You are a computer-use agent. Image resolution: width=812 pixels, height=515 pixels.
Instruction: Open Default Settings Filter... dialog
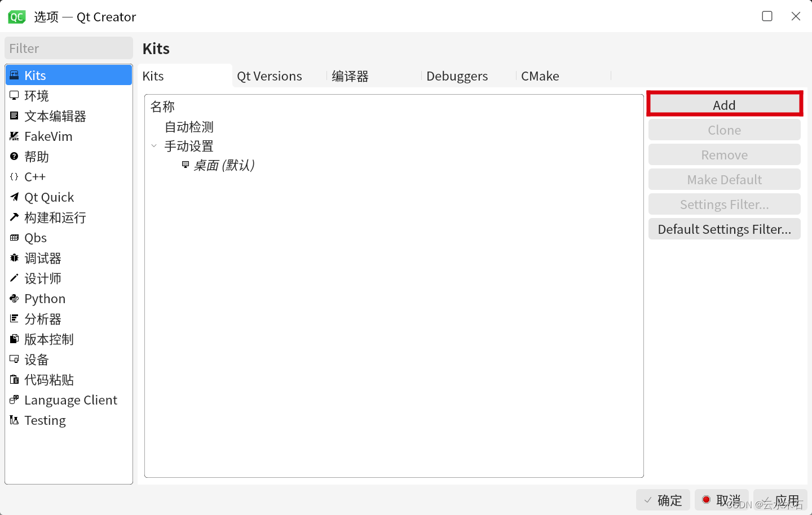point(725,229)
